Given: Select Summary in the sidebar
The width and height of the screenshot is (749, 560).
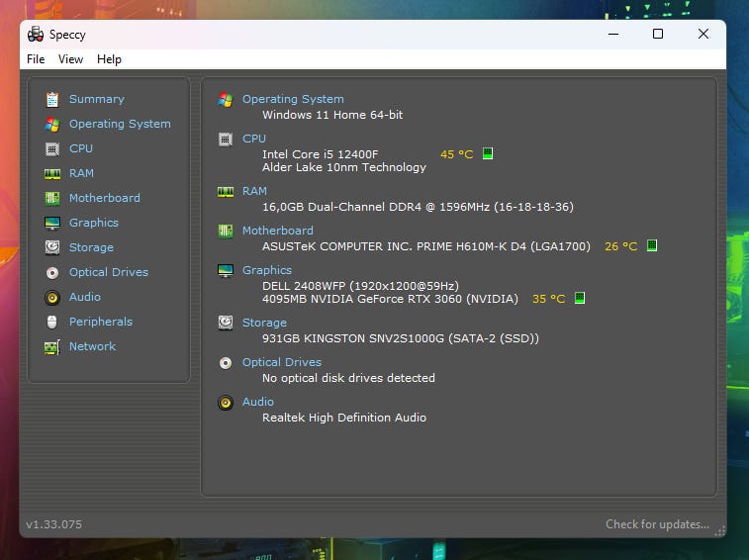Looking at the screenshot, I should click(x=96, y=99).
